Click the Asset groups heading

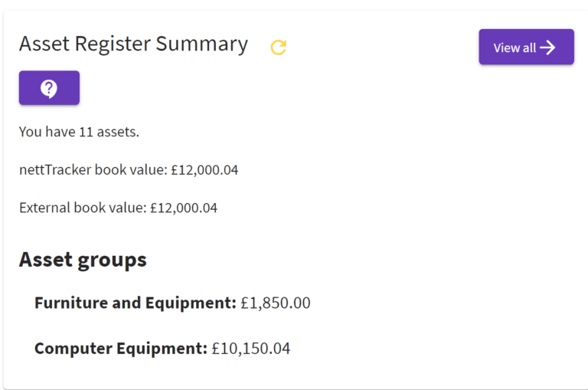tap(83, 260)
